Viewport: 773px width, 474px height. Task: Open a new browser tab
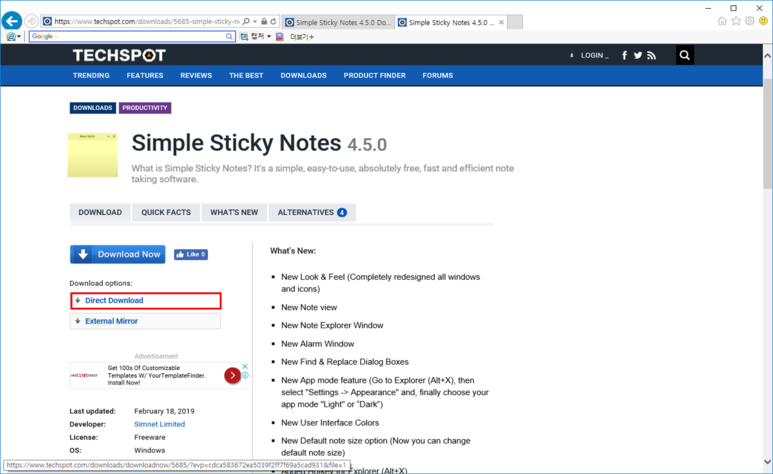(515, 22)
